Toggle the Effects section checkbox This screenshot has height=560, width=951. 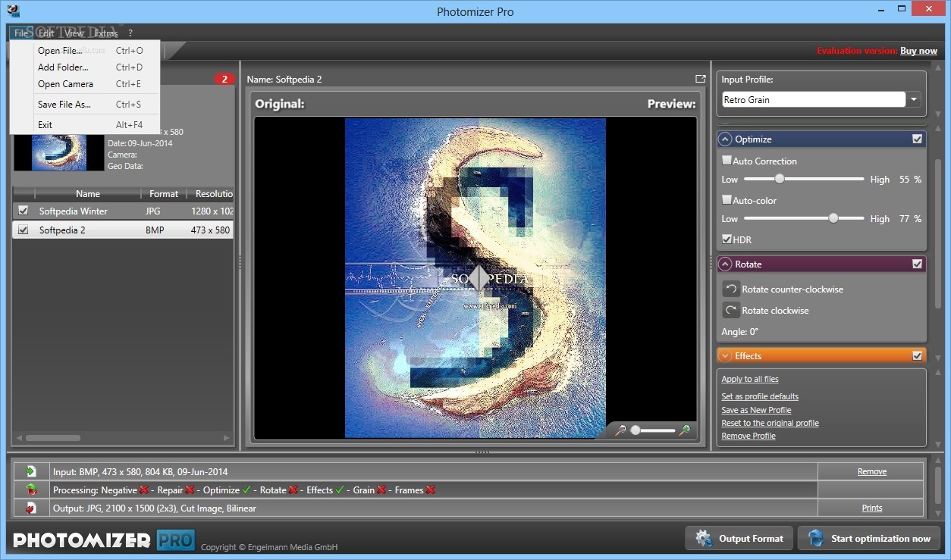click(x=917, y=355)
